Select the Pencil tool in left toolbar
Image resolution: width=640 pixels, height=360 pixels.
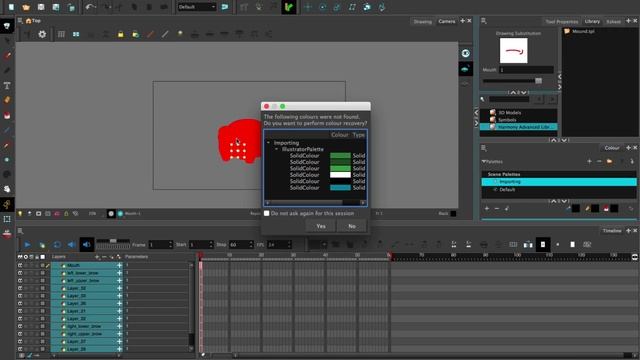[x=7, y=70]
